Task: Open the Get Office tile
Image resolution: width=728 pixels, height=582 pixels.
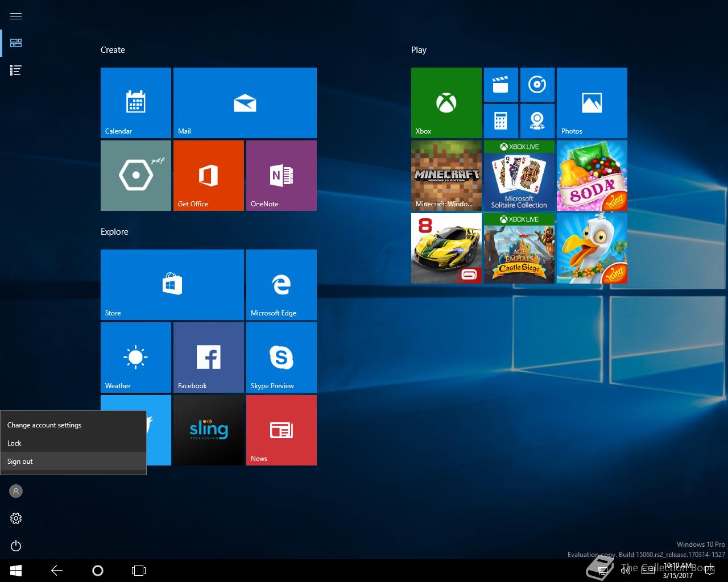Action: pos(209,176)
